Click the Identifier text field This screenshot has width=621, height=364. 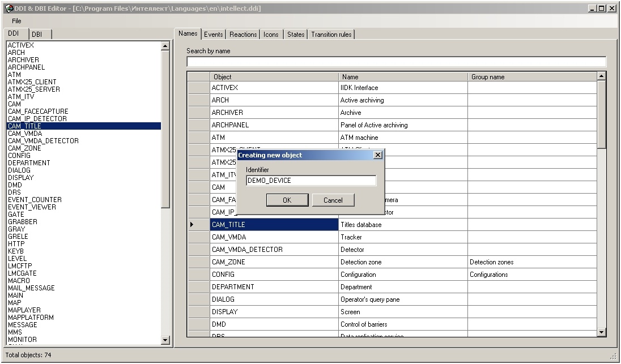pos(310,181)
